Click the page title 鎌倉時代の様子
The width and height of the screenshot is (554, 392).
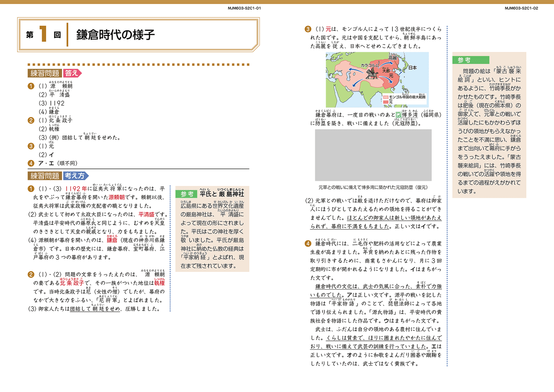[x=115, y=35]
